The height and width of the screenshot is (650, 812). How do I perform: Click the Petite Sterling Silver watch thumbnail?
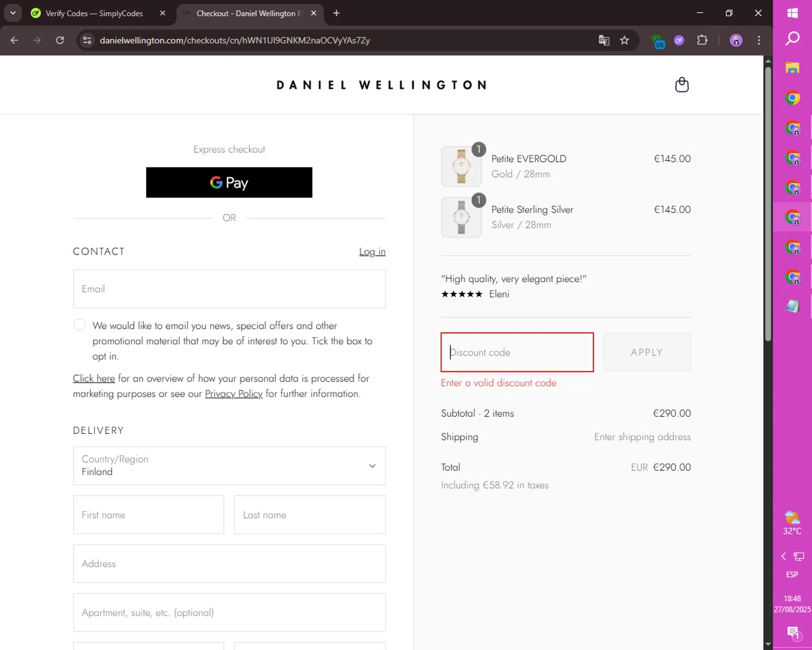tap(461, 217)
